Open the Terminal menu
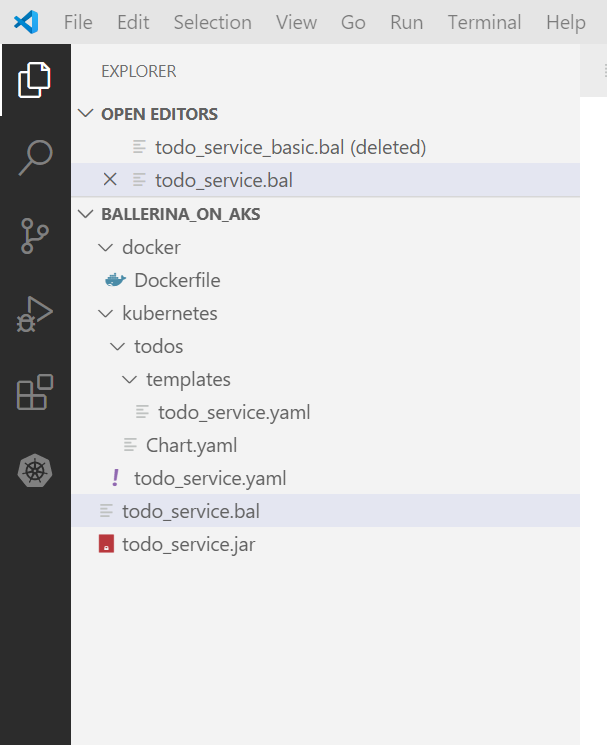 pos(484,22)
